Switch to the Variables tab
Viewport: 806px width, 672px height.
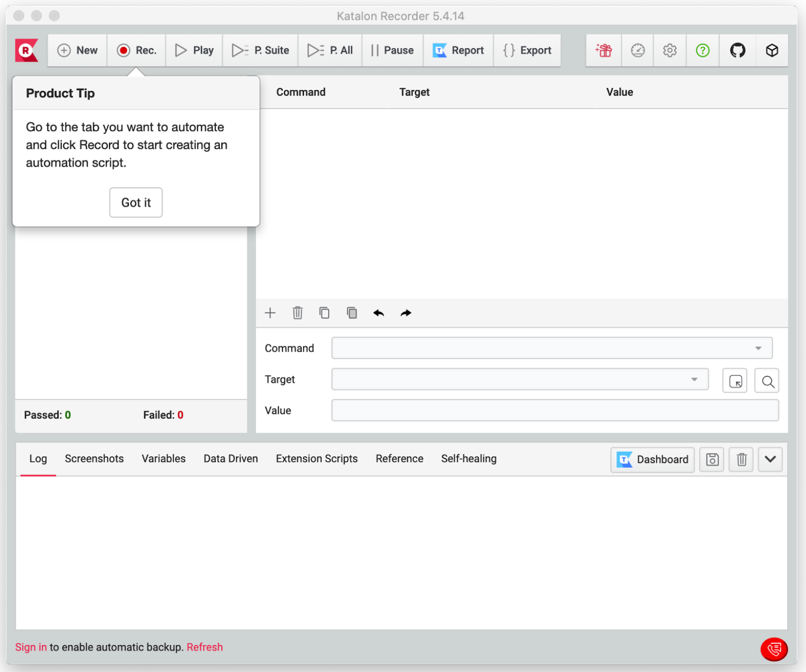coord(163,459)
